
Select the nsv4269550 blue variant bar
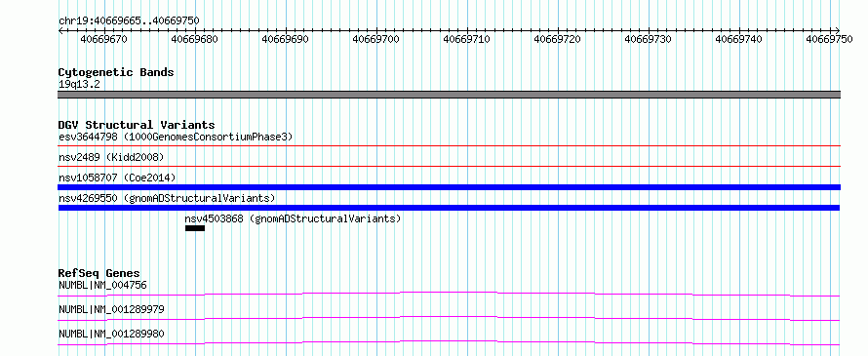(x=449, y=208)
